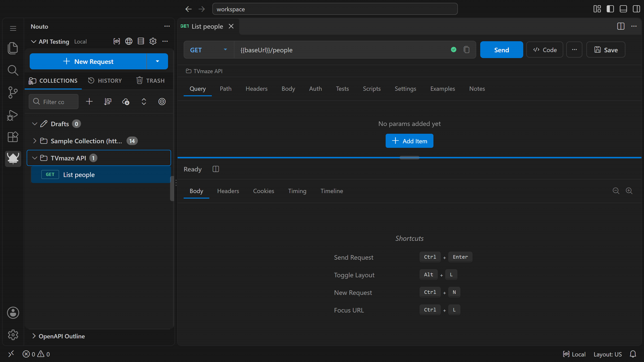Collapse the API Testing section
The width and height of the screenshot is (644, 362).
[33, 41]
